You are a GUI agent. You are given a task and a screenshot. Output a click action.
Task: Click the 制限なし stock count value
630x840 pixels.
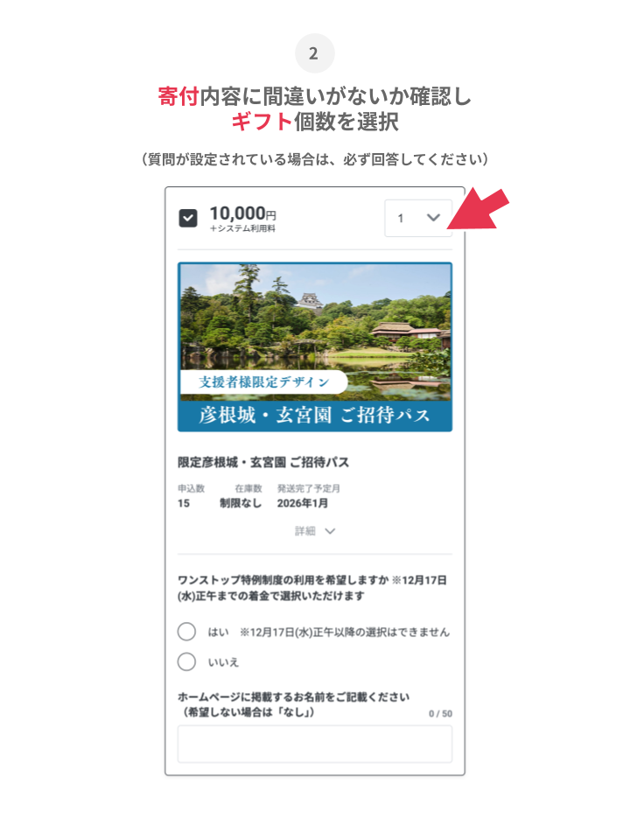tap(241, 503)
